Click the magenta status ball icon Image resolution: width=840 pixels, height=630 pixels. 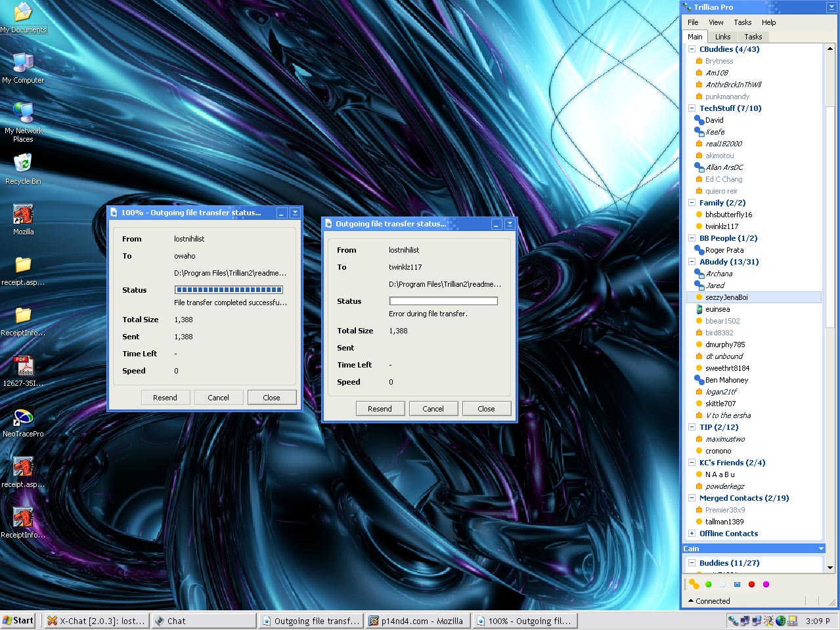coord(766,584)
